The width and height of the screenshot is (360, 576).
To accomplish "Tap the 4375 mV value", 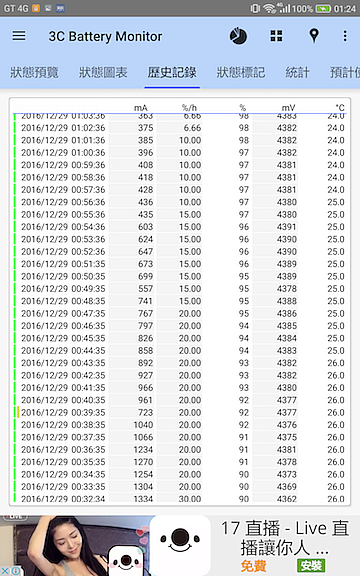I will point(287,437).
